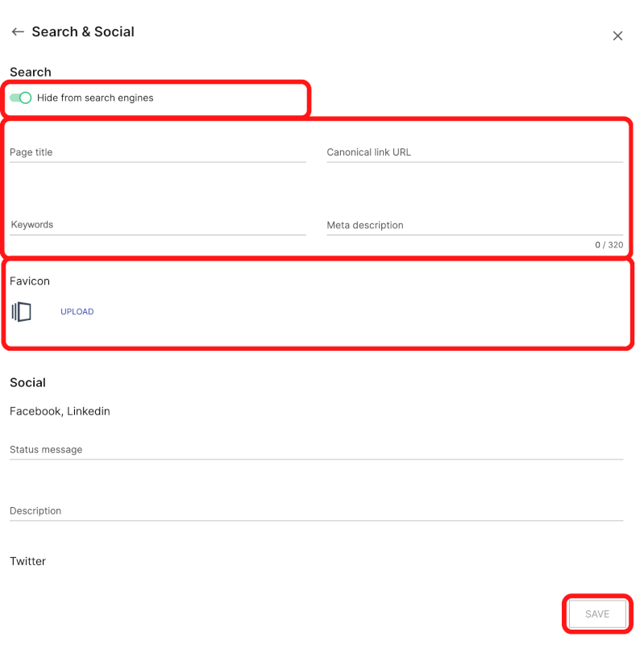Click the Social section heading
644x645 pixels.
[x=27, y=382]
